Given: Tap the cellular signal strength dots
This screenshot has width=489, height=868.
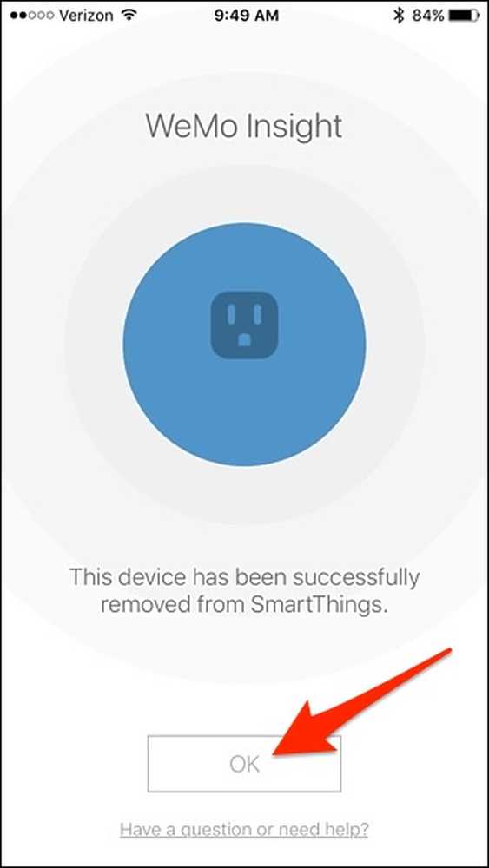Looking at the screenshot, I should pos(31,16).
